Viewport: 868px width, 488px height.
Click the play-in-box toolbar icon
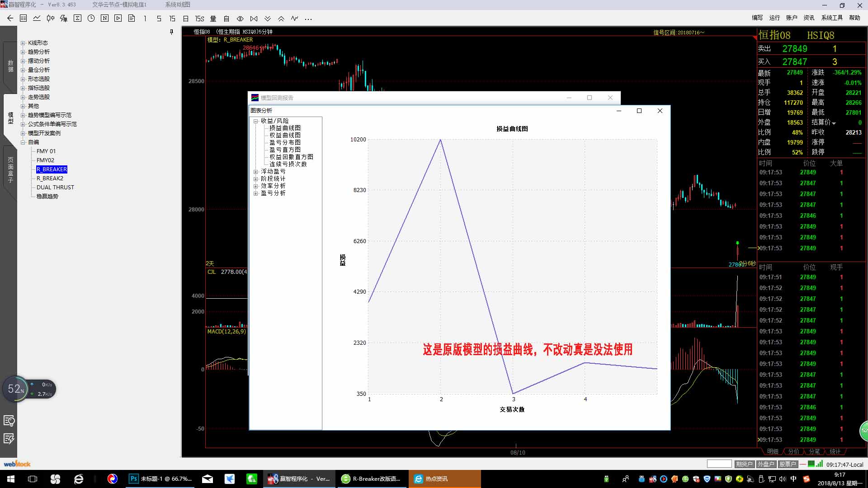tap(118, 19)
